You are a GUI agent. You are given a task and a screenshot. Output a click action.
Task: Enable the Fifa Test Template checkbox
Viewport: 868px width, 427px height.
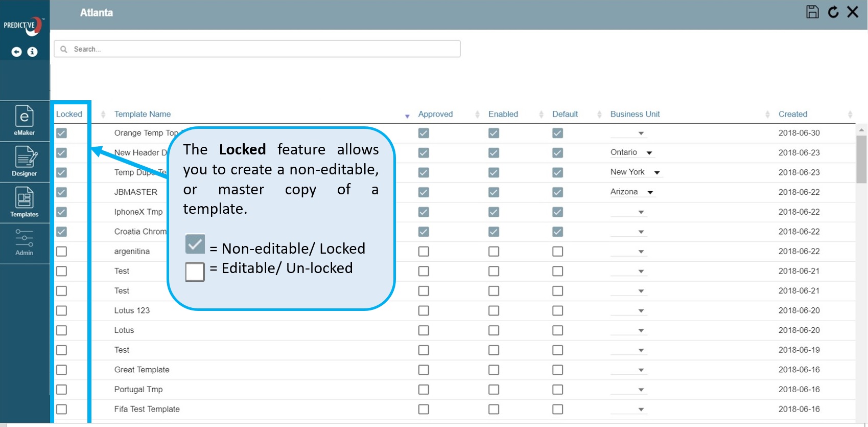point(494,409)
